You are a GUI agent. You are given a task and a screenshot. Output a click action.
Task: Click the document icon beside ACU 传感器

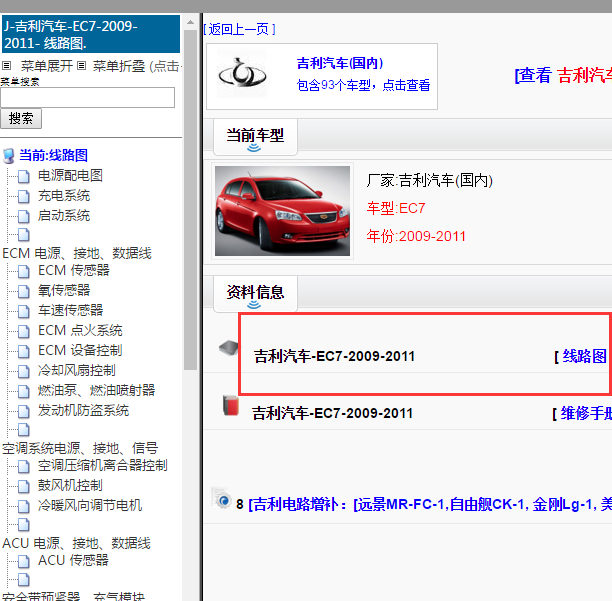(24, 561)
